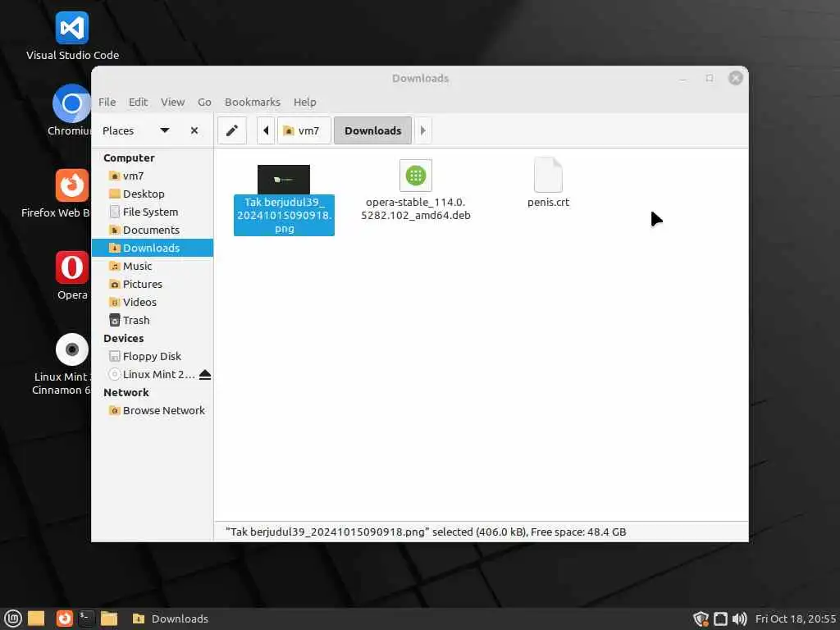Viewport: 840px width, 630px height.
Task: Open Trash in sidebar
Action: click(x=153, y=321)
